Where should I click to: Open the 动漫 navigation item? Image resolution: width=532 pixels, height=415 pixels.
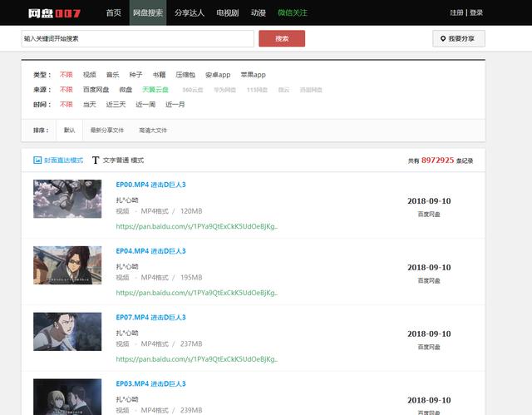point(259,13)
